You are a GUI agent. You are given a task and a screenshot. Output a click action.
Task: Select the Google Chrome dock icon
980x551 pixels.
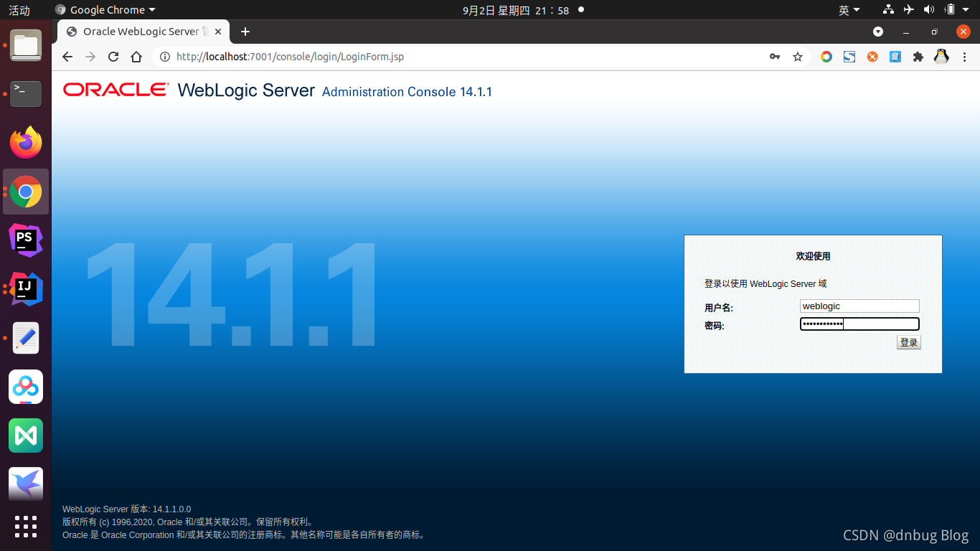click(x=26, y=192)
